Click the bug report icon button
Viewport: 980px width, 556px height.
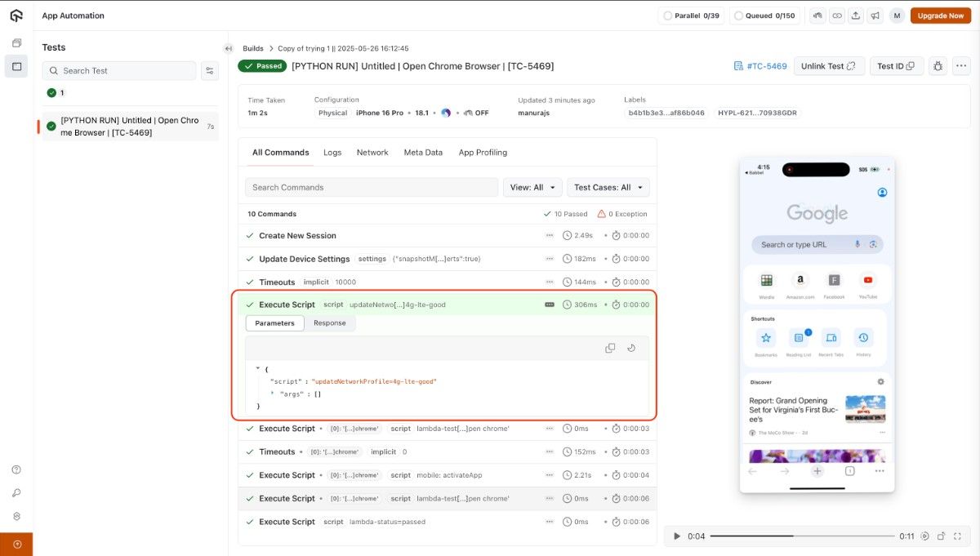938,66
